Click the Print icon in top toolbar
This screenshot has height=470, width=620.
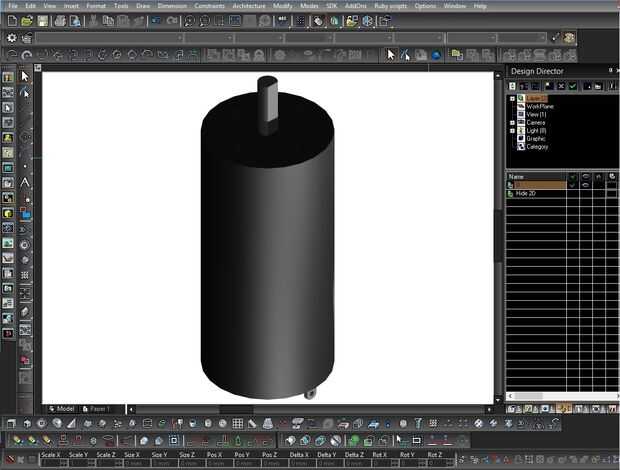tap(61, 21)
